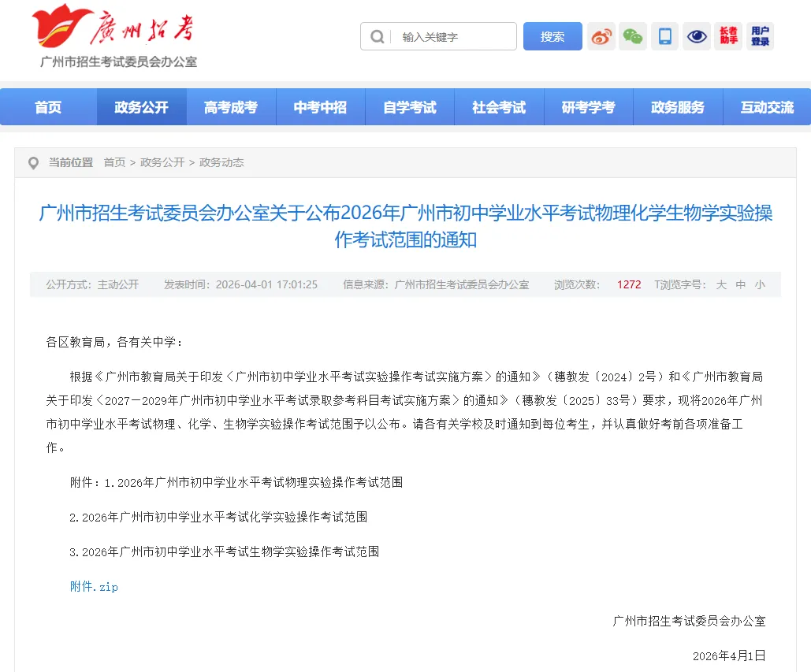Screen dimensions: 811x672
Task: Open 政务公开 in the breadcrumb trail
Action: point(162,162)
